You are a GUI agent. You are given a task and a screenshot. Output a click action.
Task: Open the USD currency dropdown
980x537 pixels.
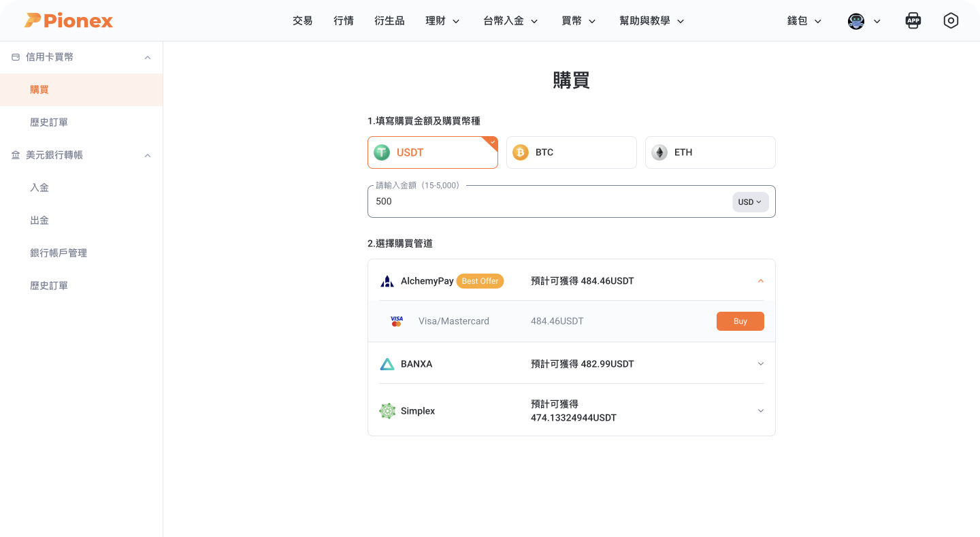[x=751, y=202]
